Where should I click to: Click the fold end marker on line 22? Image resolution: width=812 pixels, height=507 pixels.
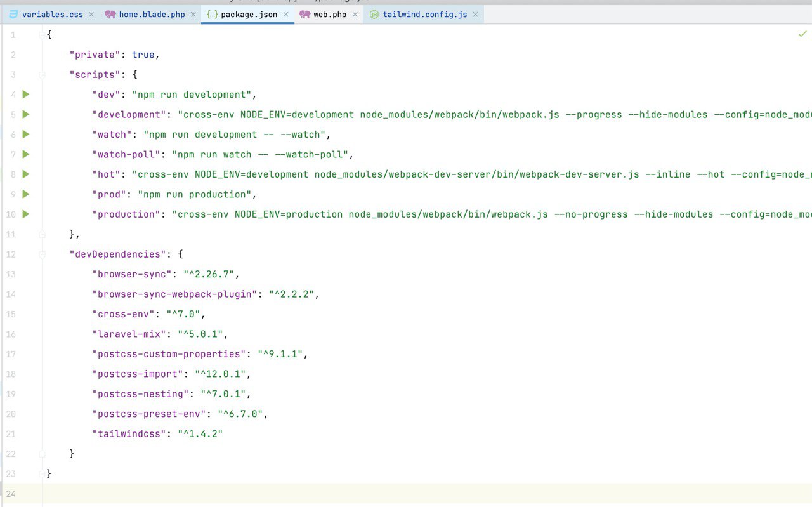(x=43, y=454)
